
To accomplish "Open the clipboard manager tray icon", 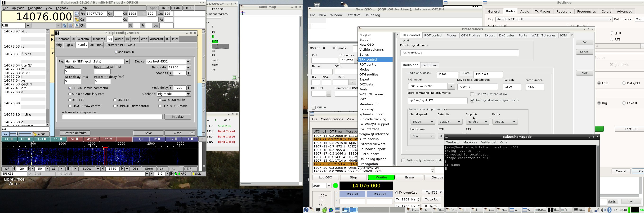I will pyautogui.click(x=590, y=210).
